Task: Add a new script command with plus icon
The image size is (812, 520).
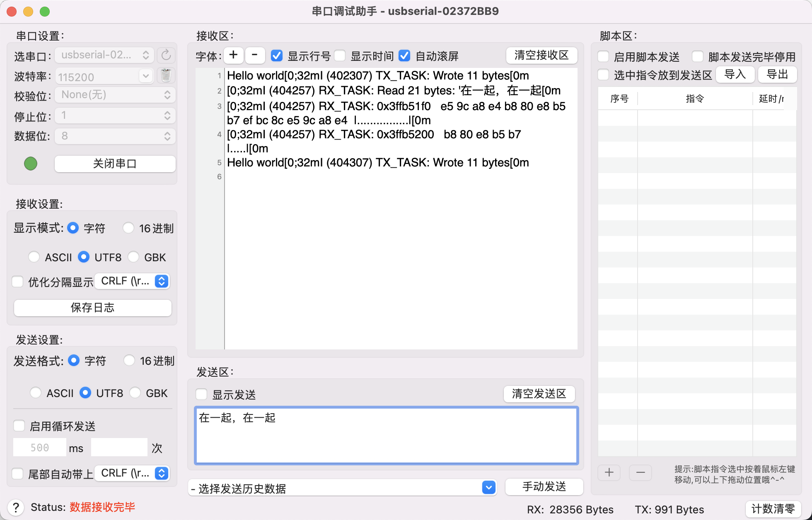Action: (x=609, y=472)
